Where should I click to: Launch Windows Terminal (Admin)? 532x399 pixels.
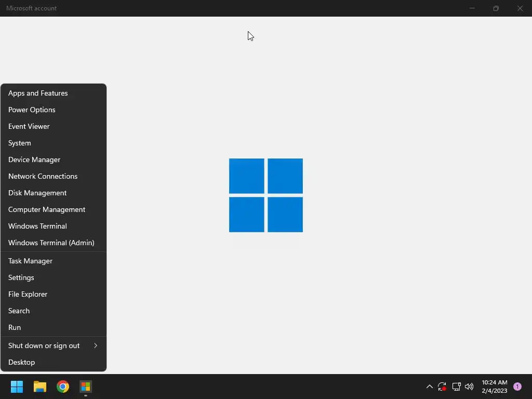point(54,243)
